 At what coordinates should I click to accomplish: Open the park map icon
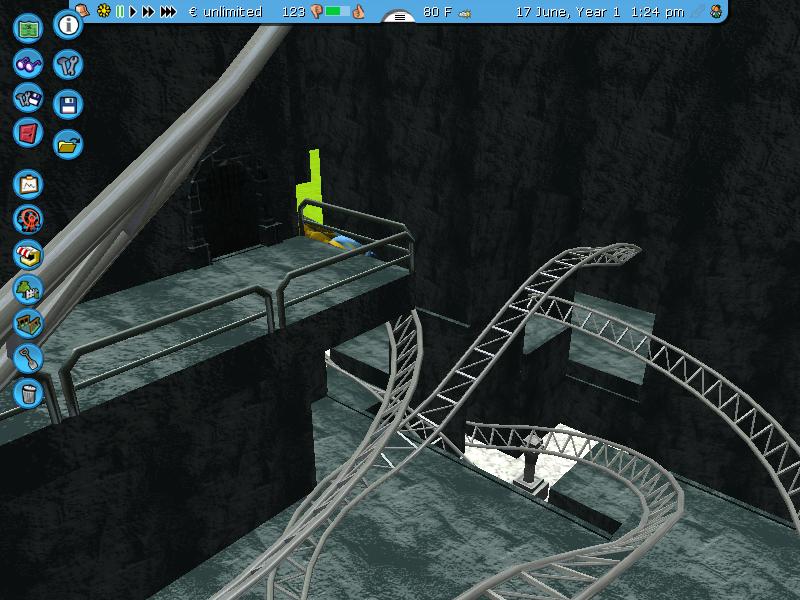coord(28,28)
